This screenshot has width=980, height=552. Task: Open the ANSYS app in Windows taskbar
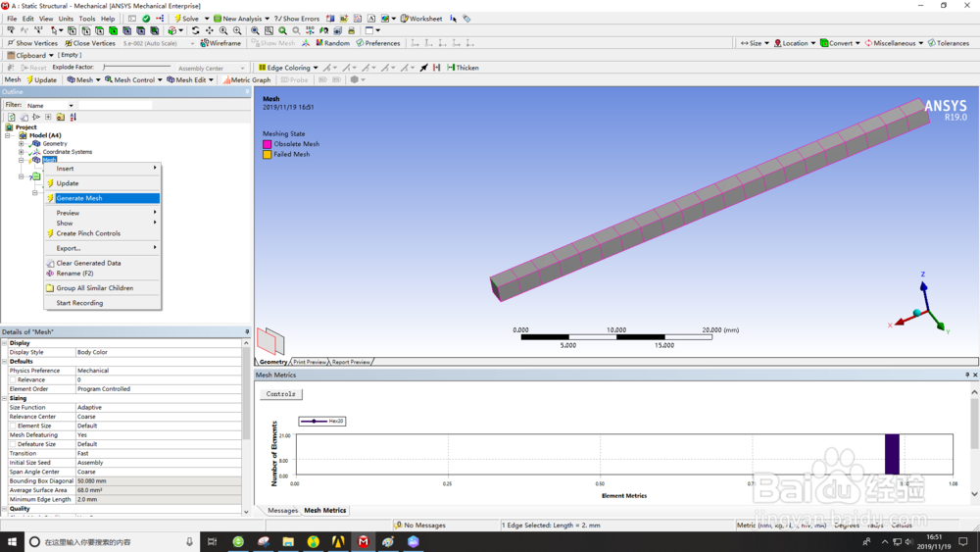(338, 542)
